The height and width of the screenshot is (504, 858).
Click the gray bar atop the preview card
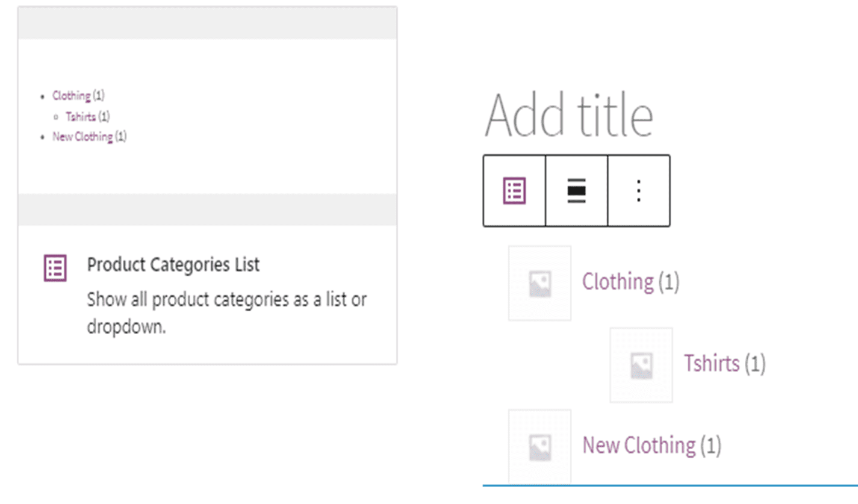click(x=207, y=23)
